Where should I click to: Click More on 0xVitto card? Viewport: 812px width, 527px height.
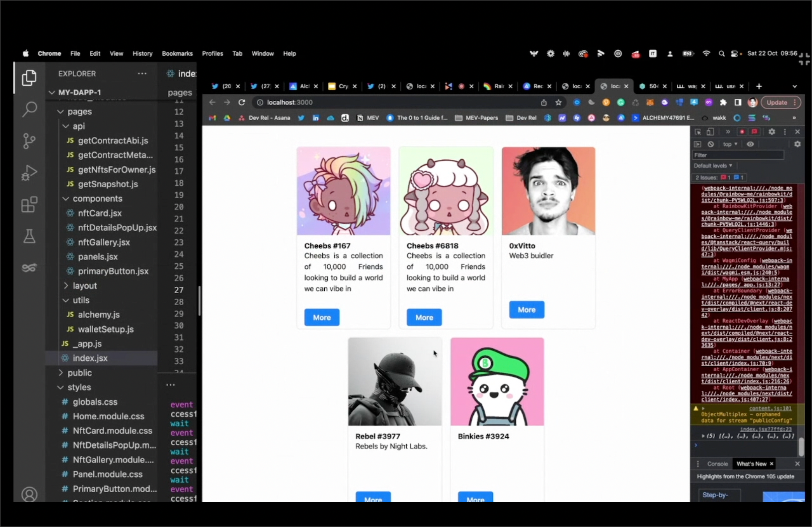coord(527,310)
